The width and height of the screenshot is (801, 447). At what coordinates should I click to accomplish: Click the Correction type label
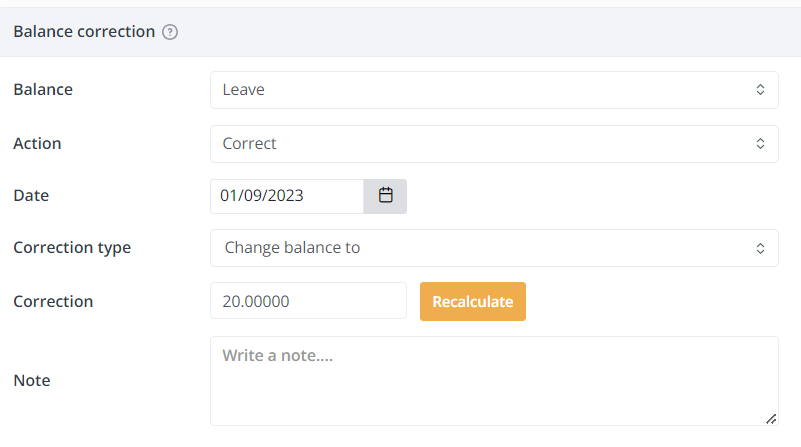[x=72, y=248]
